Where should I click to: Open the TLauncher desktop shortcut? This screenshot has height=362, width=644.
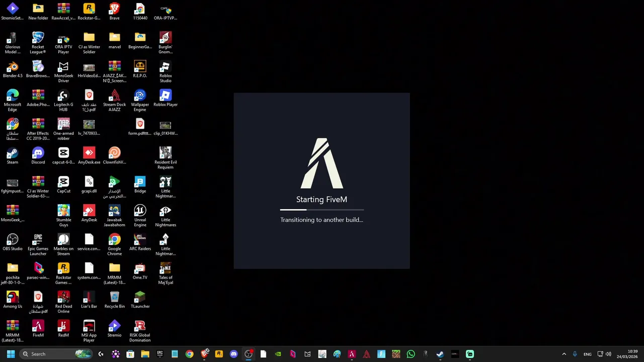pos(140,300)
